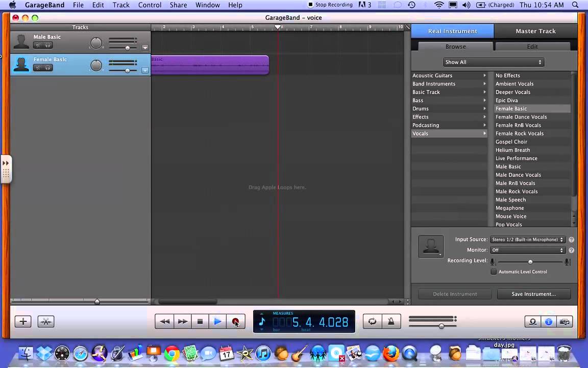Select the Male Rock Vocals preset
This screenshot has height=368, width=588.
532,192
